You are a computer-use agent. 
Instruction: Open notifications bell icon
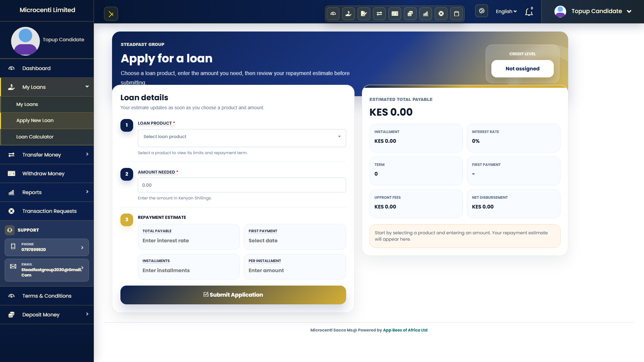[x=529, y=12]
